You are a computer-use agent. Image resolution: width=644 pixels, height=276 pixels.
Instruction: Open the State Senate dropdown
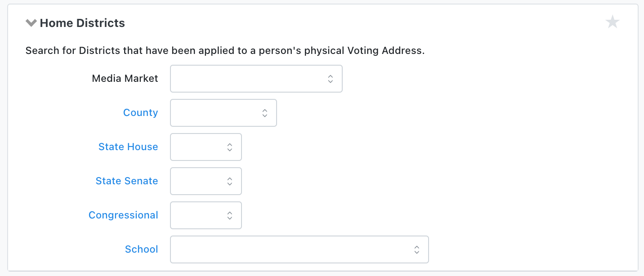tap(206, 181)
